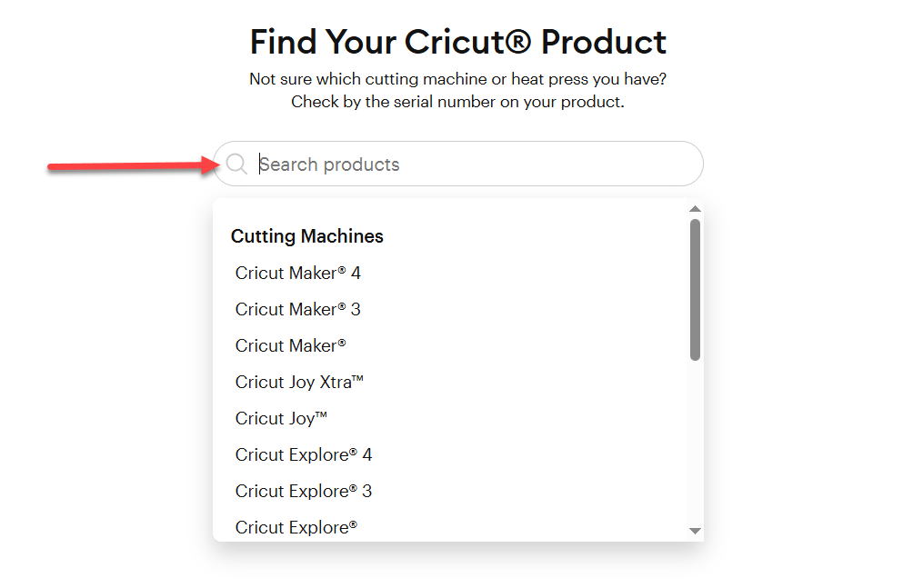The width and height of the screenshot is (913, 588).
Task: Choose Cricut Explore 3 from the suggestions
Action: tap(304, 491)
